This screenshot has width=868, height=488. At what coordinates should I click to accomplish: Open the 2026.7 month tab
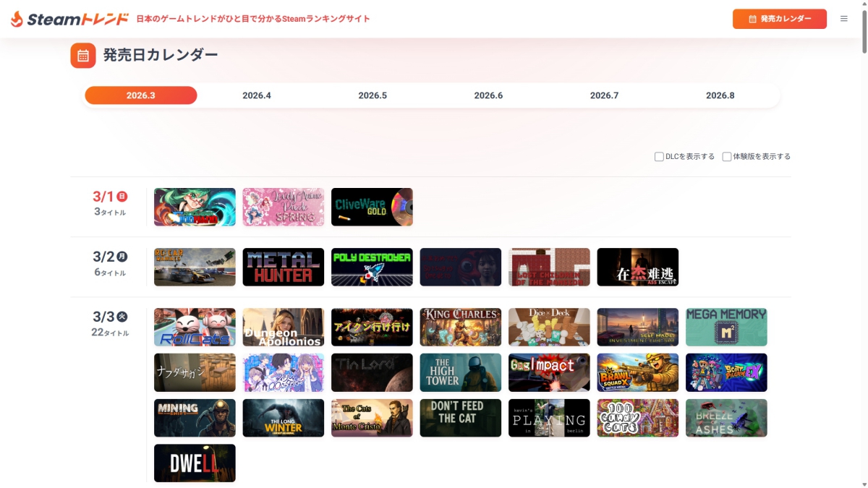click(x=604, y=95)
